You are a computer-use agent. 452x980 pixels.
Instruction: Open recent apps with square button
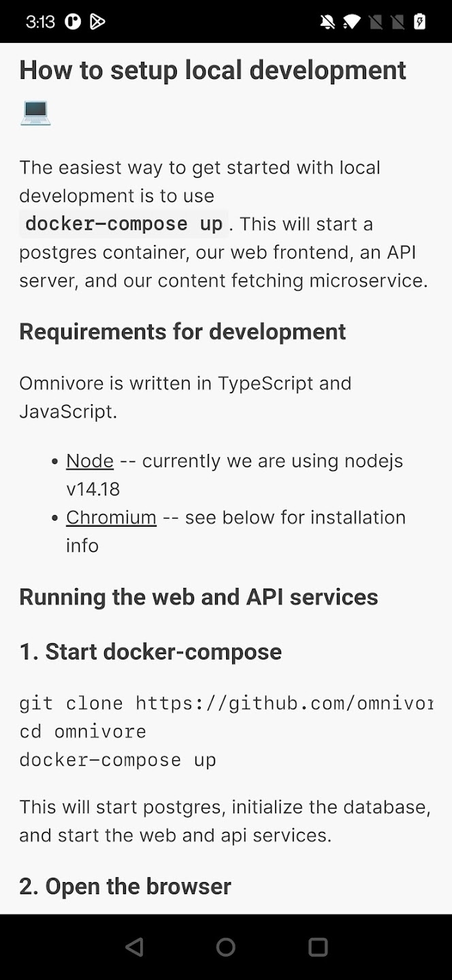pyautogui.click(x=318, y=947)
